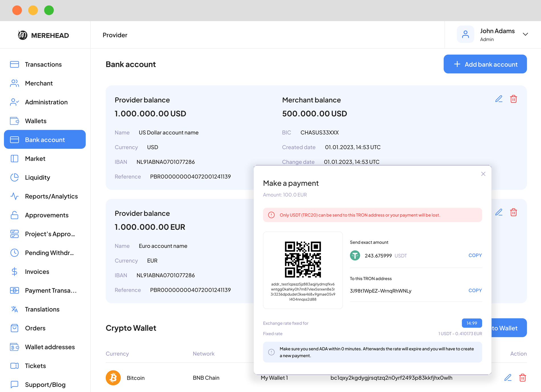
Task: Go to Wallets in the sidebar
Action: tap(36, 121)
